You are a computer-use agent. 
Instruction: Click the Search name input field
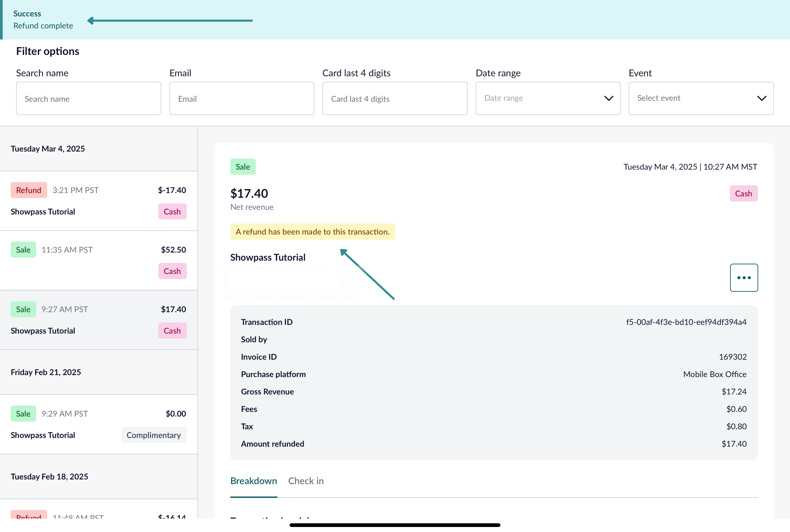[x=89, y=98]
